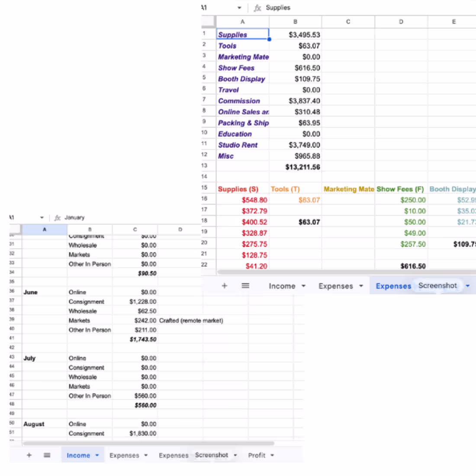This screenshot has width=476, height=476.
Task: Open sheet list hamburger icon in lower window
Action: 47,455
